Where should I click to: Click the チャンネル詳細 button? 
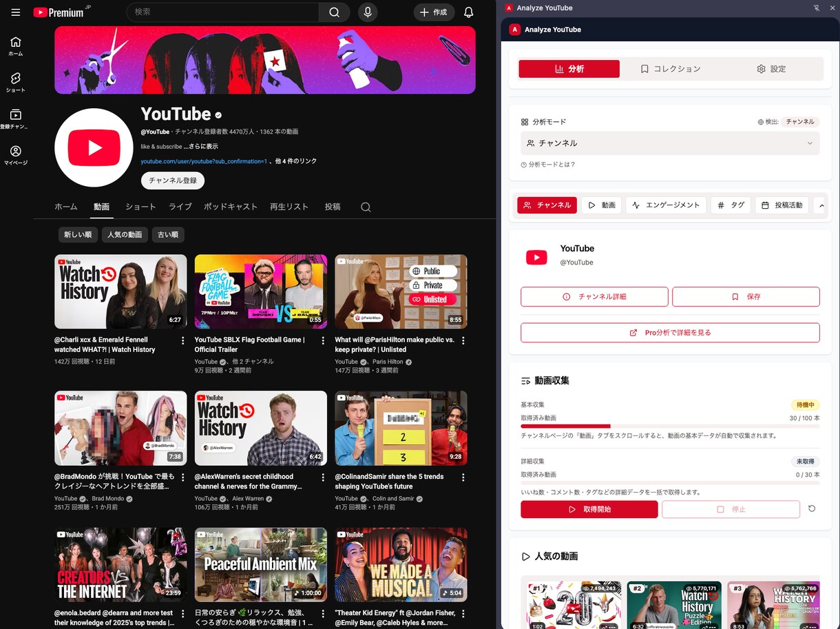coord(594,297)
